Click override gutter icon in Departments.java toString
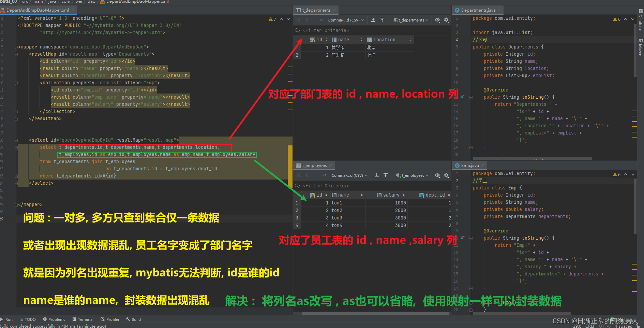The width and height of the screenshot is (644, 328). coord(463,97)
